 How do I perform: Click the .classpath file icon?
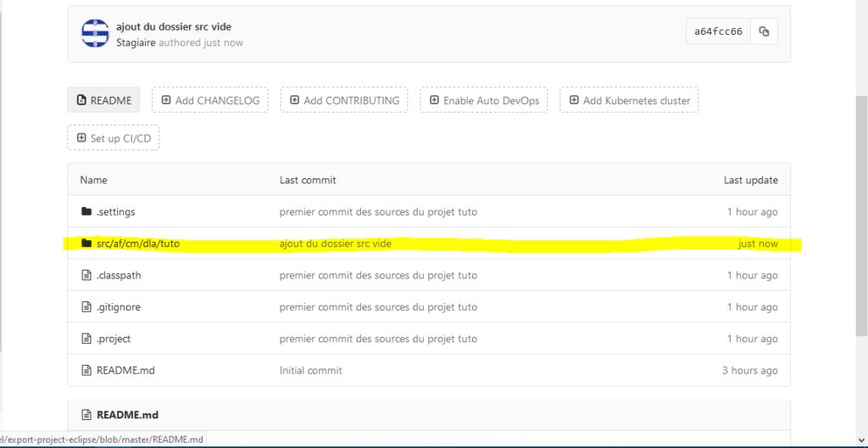pos(86,275)
